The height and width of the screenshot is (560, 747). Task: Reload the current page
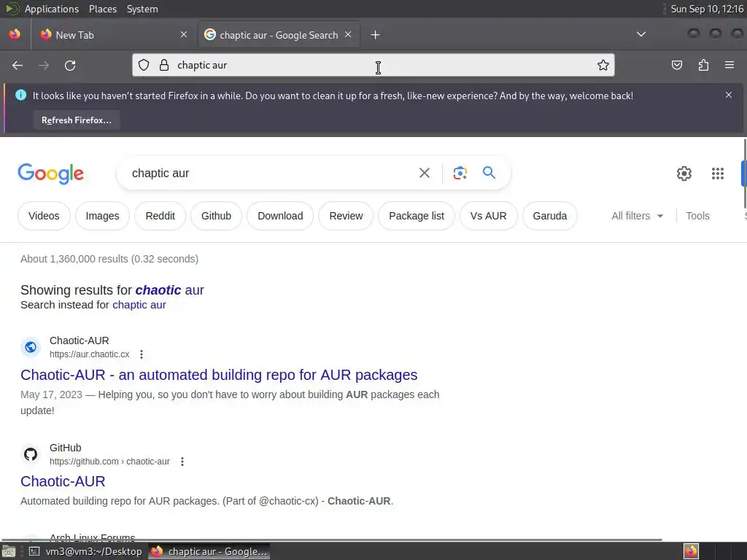[x=70, y=65]
